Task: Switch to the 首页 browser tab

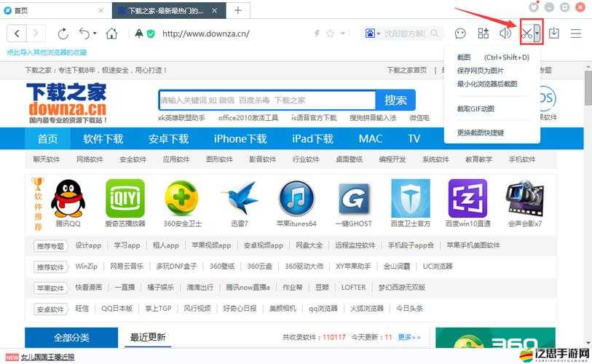Action: pyautogui.click(x=56, y=11)
